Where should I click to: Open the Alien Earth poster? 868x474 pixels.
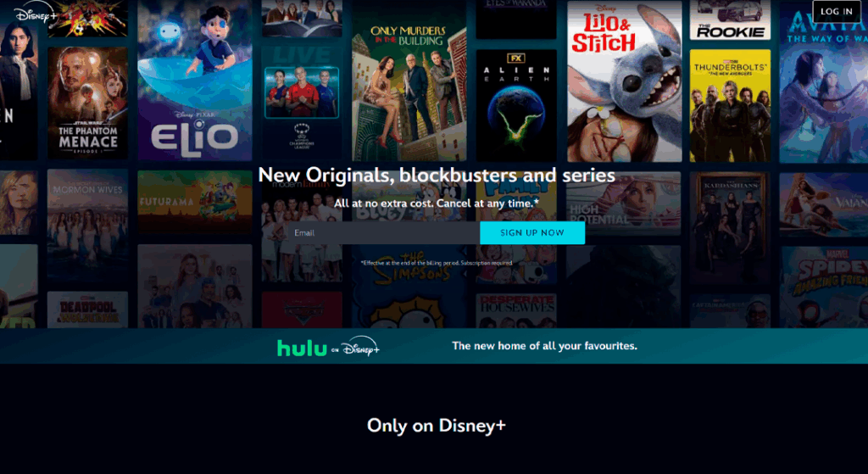click(x=516, y=105)
